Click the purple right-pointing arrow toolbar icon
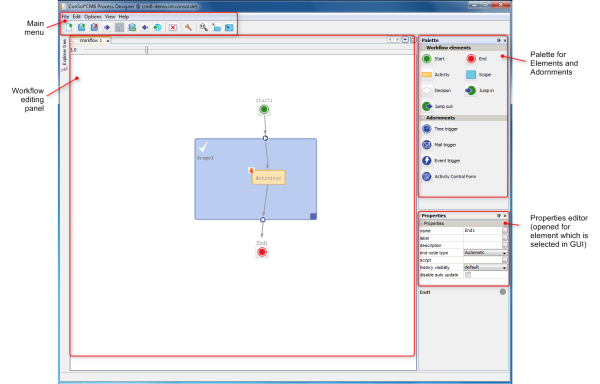The width and height of the screenshot is (600, 384). pos(107,28)
